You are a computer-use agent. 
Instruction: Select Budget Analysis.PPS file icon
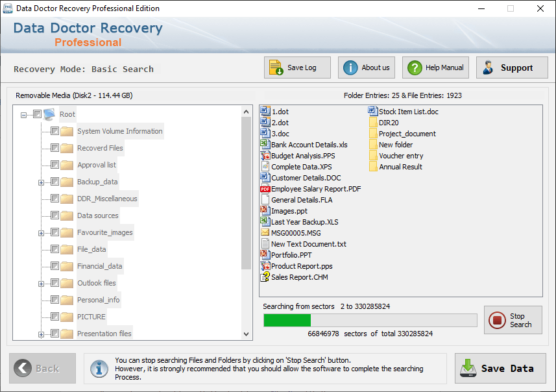point(265,155)
